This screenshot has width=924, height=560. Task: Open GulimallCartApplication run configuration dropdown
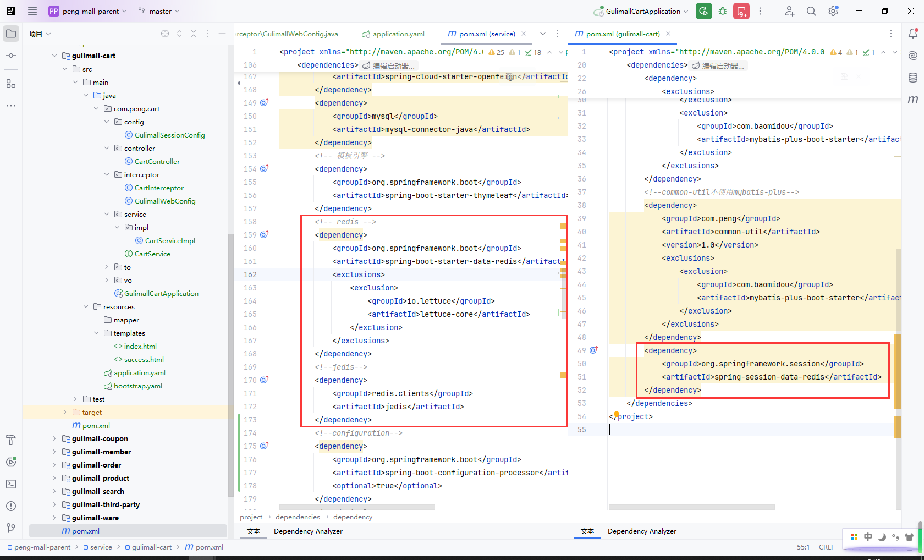[641, 11]
